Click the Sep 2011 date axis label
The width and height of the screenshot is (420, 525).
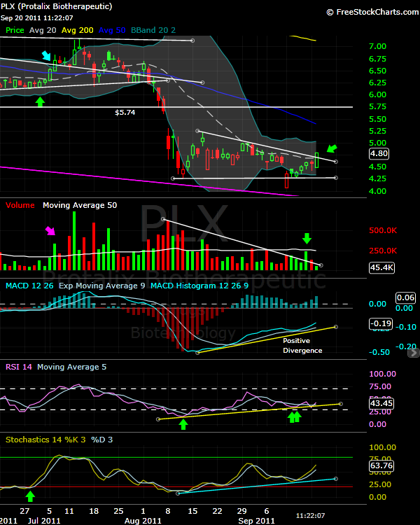256,521
